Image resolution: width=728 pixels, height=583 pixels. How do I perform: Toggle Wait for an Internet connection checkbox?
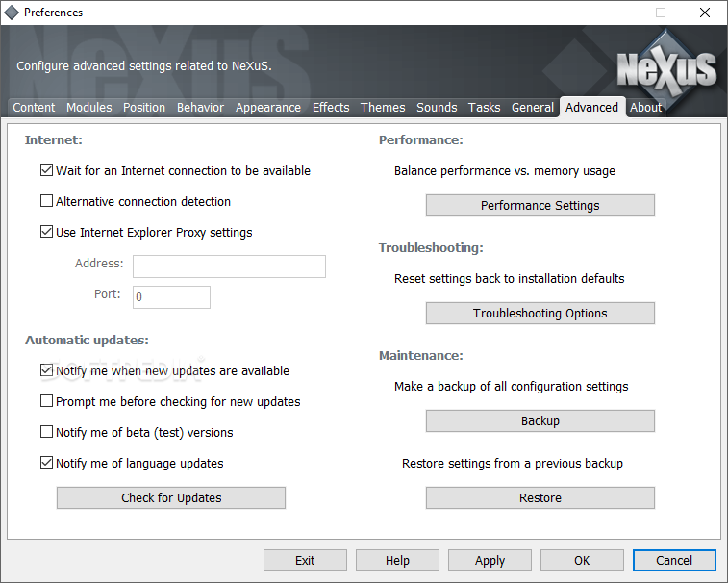(46, 170)
